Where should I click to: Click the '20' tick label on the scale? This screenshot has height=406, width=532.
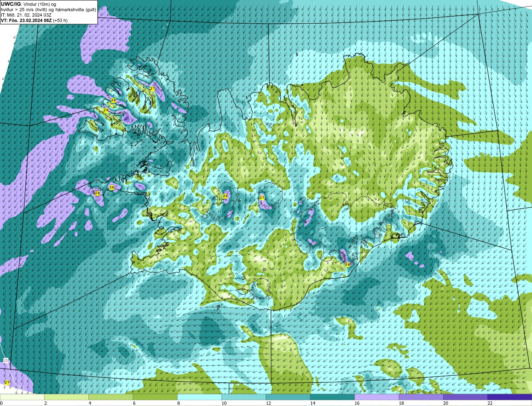[446, 403]
